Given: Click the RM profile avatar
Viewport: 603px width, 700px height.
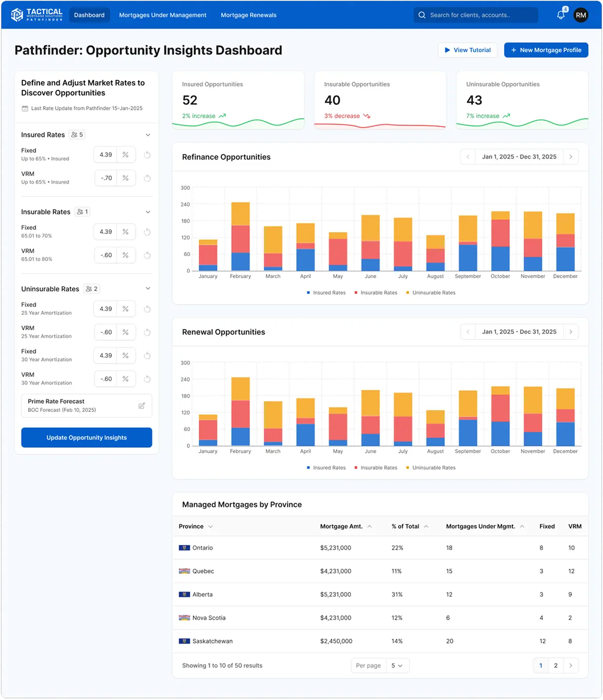Looking at the screenshot, I should pos(581,15).
